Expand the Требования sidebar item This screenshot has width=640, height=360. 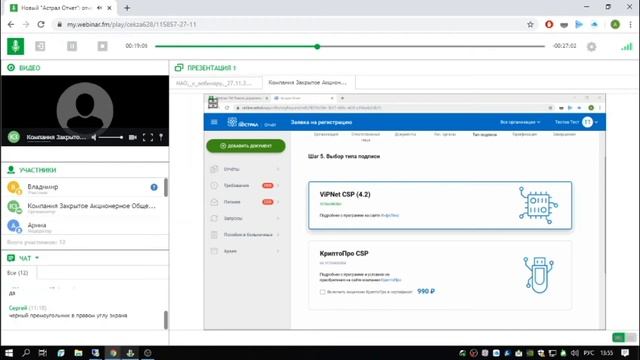[246, 185]
